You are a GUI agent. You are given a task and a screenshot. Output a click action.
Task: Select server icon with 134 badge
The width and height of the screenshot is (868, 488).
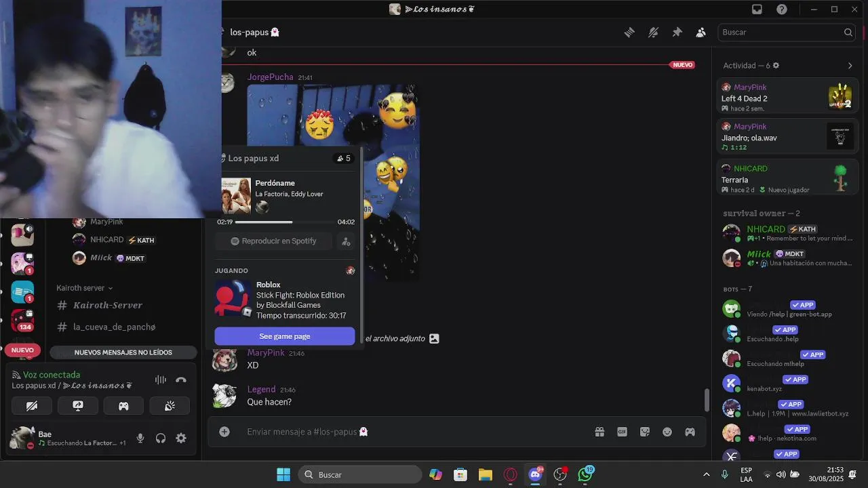(22, 320)
